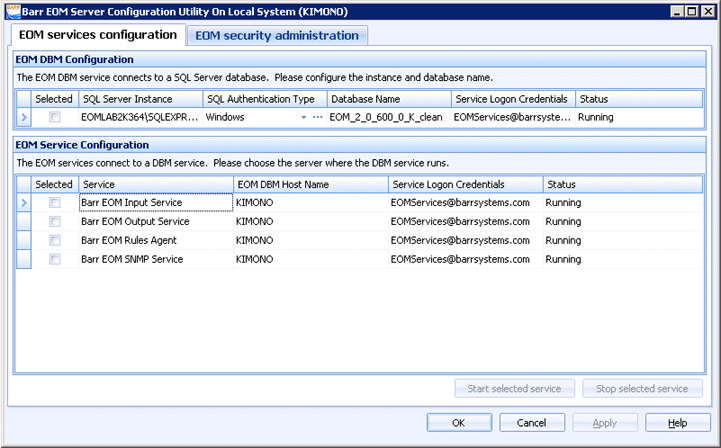Click KIMONO host for Barr EOM Input Service
721x448 pixels.
(x=311, y=202)
